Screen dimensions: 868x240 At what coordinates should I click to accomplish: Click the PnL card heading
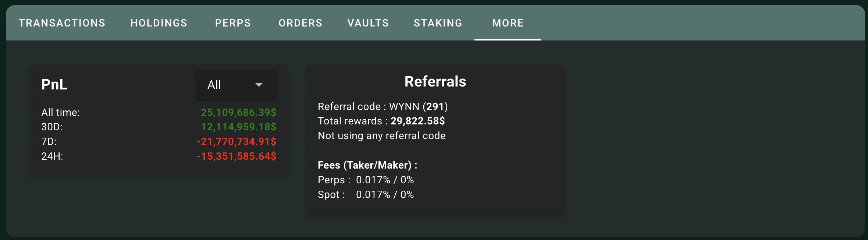[x=54, y=85]
